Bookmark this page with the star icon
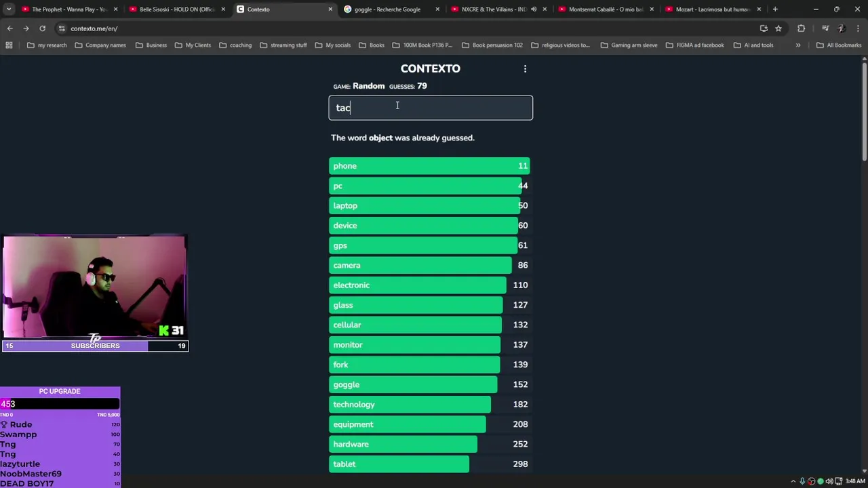The width and height of the screenshot is (868, 488). (778, 28)
